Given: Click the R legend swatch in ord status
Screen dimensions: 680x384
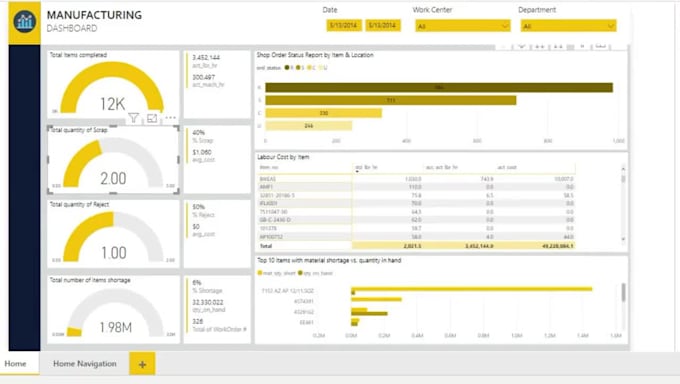Looking at the screenshot, I should pyautogui.click(x=287, y=68).
